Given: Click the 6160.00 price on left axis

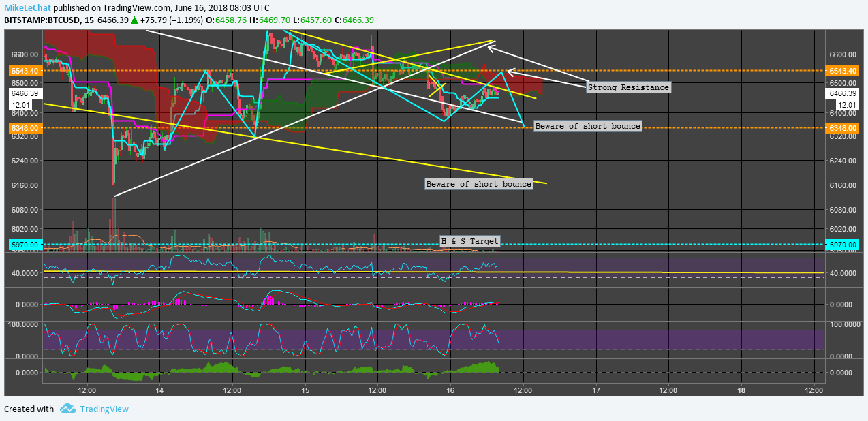Looking at the screenshot, I should point(25,185).
